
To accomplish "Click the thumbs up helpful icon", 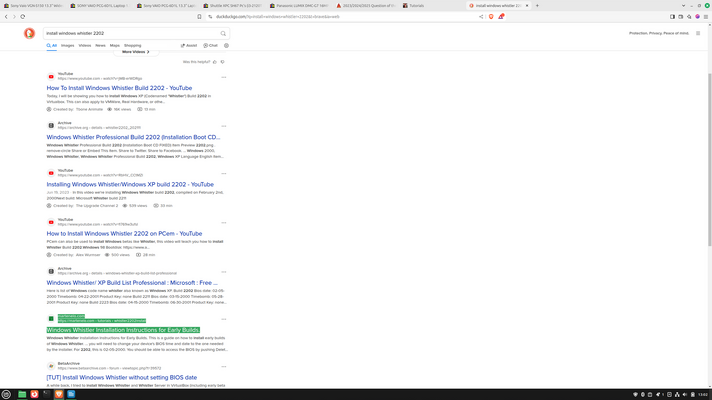I will coord(215,62).
